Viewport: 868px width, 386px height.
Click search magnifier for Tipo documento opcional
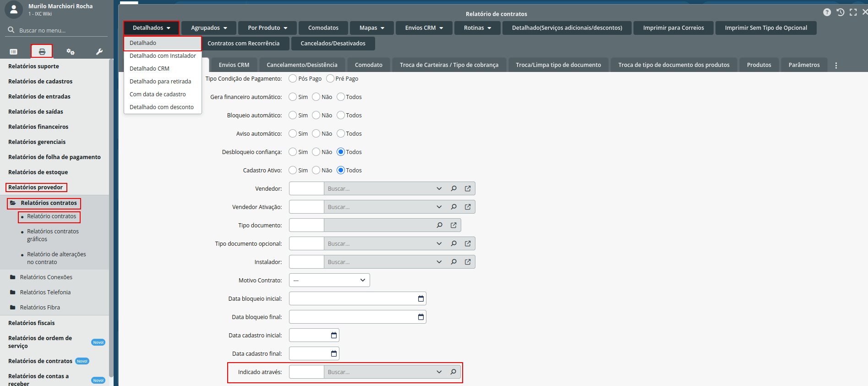pos(453,243)
